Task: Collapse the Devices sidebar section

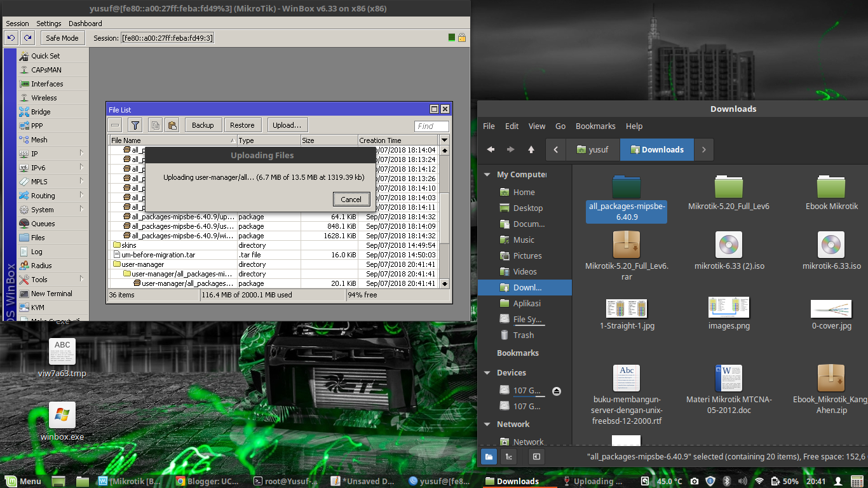Action: pyautogui.click(x=487, y=373)
